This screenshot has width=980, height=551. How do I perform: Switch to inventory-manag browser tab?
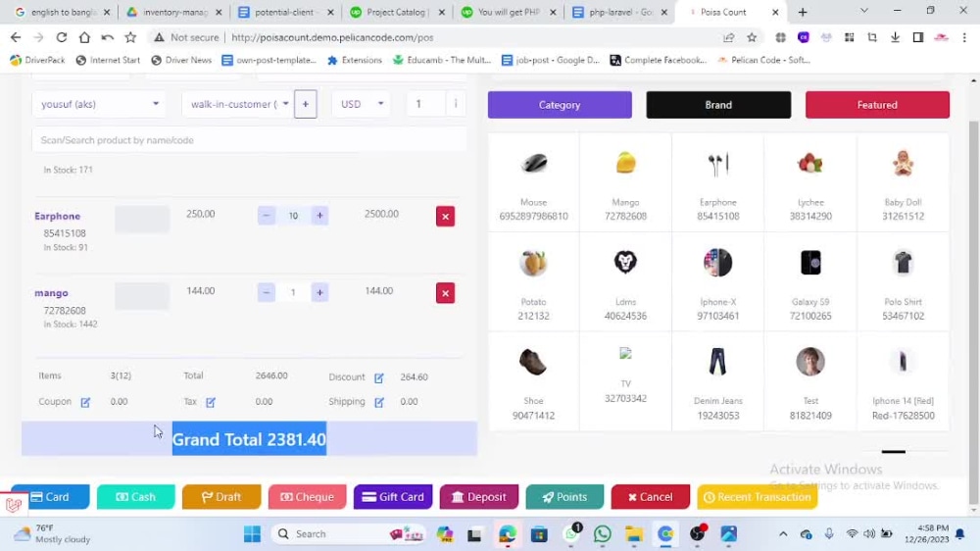(x=175, y=12)
